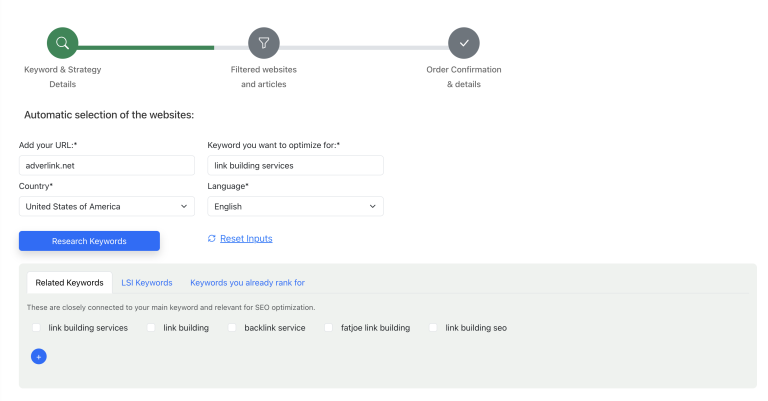Click the refresh icon beside Reset Inputs
The image size is (768, 401).
click(212, 238)
